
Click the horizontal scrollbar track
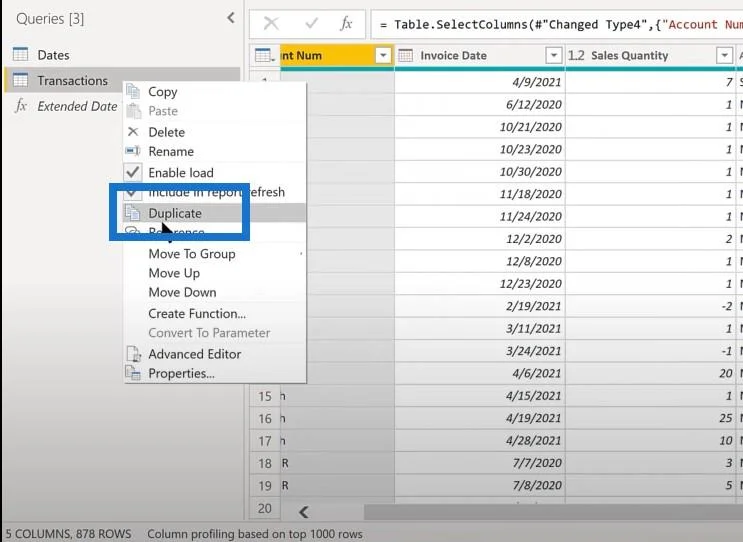552,512
